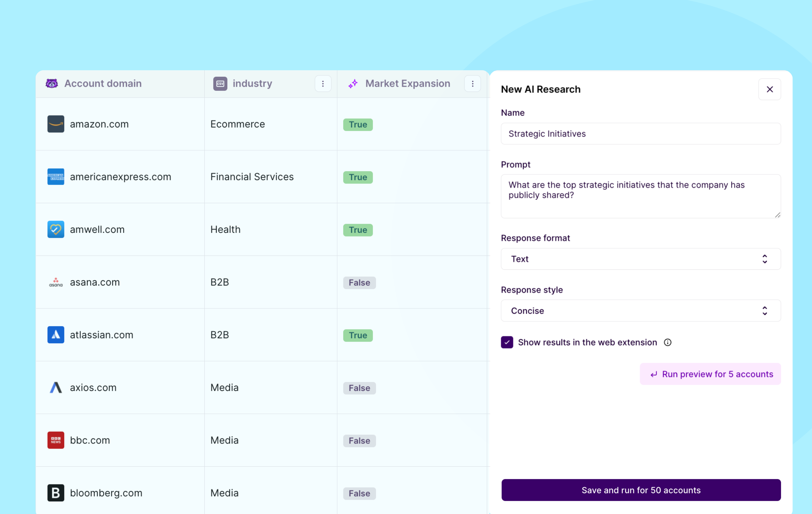
Task: Click the three-dot menu on industry column
Action: click(x=323, y=84)
